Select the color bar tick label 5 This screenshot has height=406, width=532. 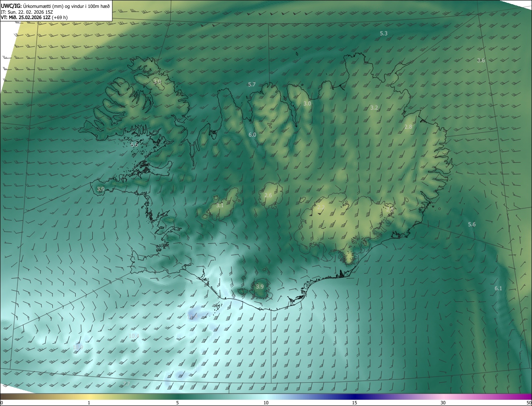(x=177, y=403)
